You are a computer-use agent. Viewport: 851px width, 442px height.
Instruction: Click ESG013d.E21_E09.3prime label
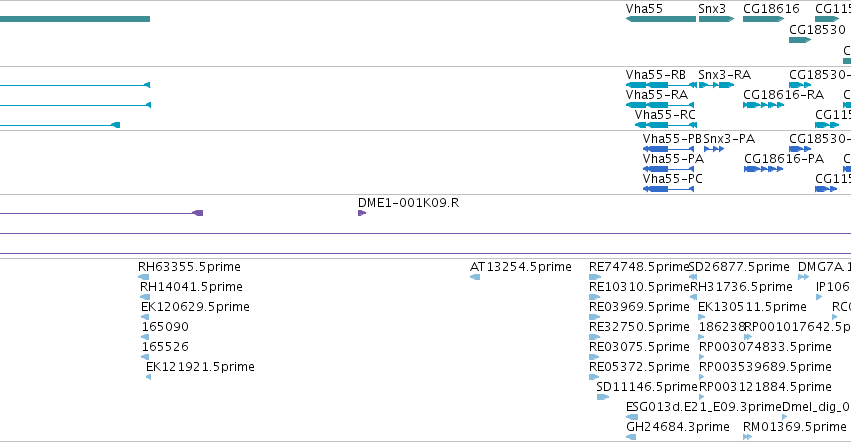704,407
